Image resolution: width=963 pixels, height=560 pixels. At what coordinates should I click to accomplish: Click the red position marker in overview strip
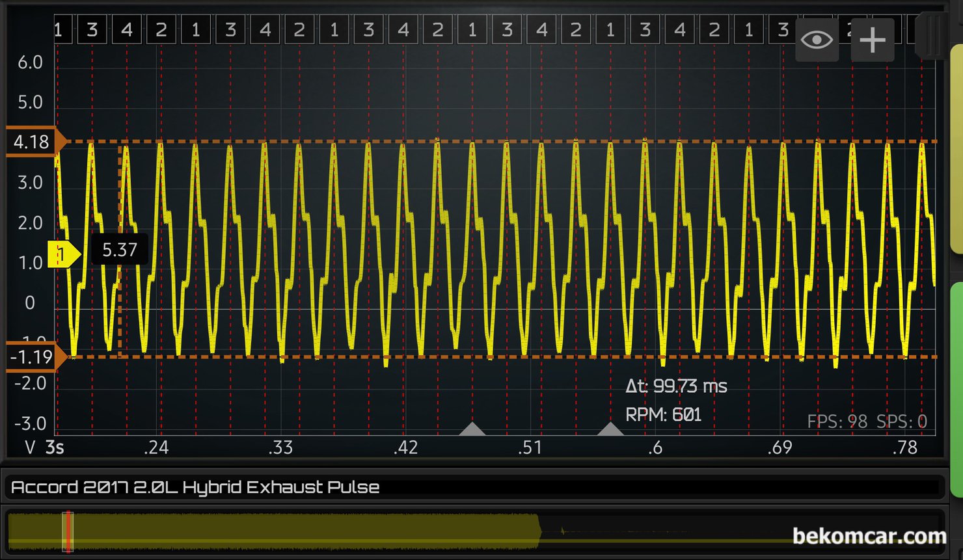(68, 531)
